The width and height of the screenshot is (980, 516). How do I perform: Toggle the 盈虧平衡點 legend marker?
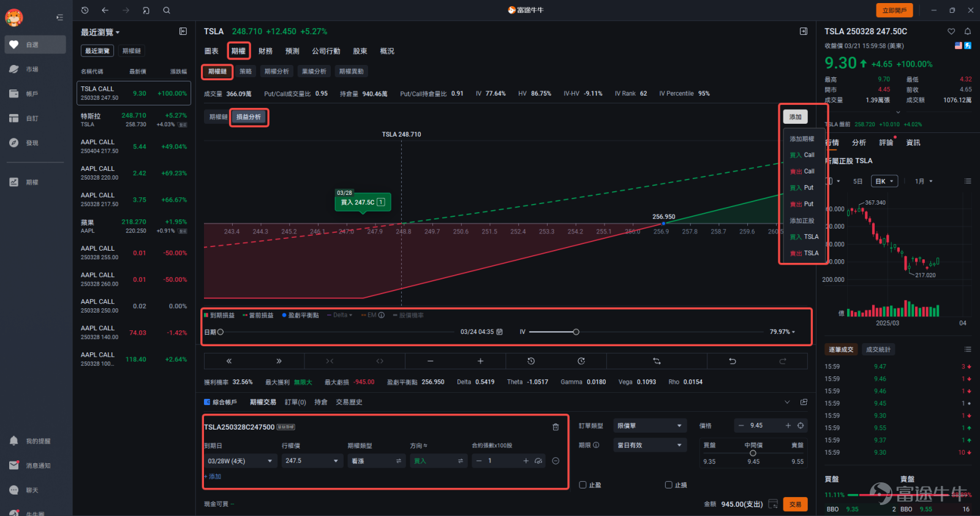(x=300, y=315)
